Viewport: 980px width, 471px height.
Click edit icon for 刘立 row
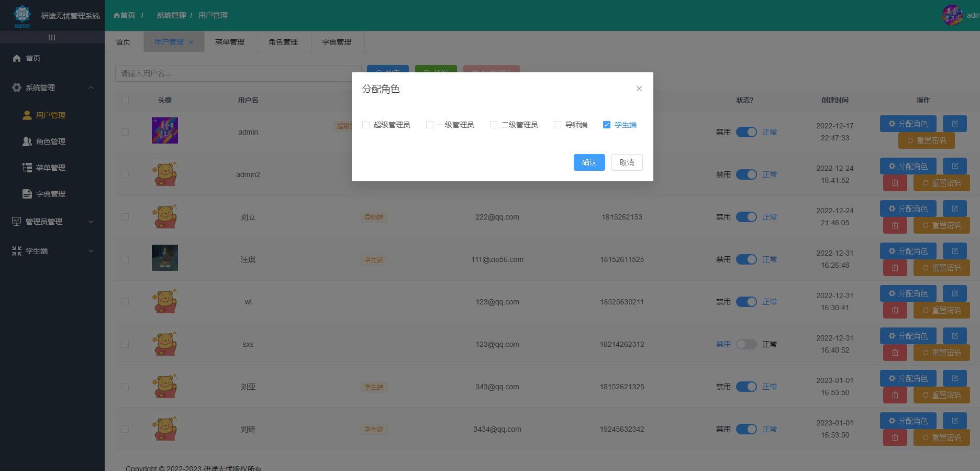(x=955, y=209)
